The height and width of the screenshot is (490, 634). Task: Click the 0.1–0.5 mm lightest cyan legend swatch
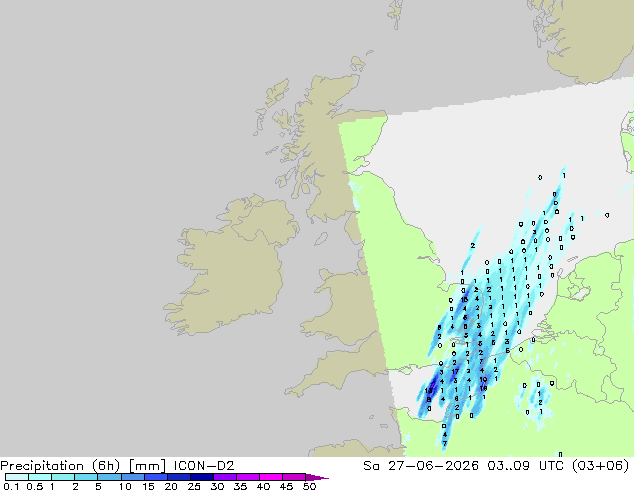tap(17, 477)
